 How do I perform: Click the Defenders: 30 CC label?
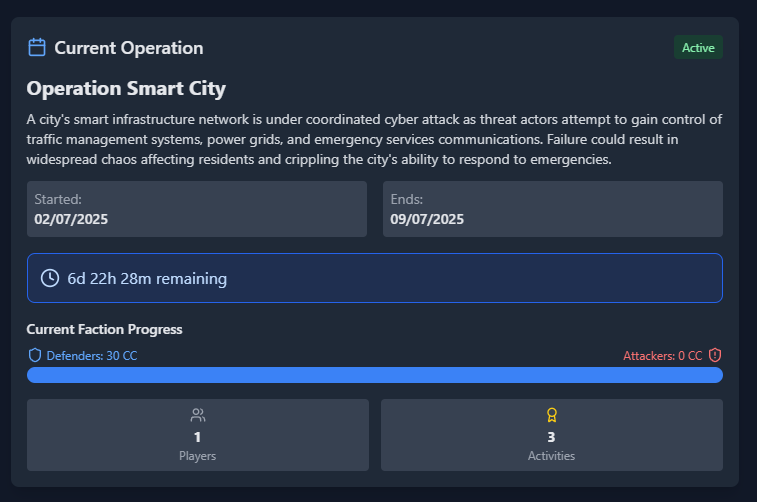[x=92, y=356]
